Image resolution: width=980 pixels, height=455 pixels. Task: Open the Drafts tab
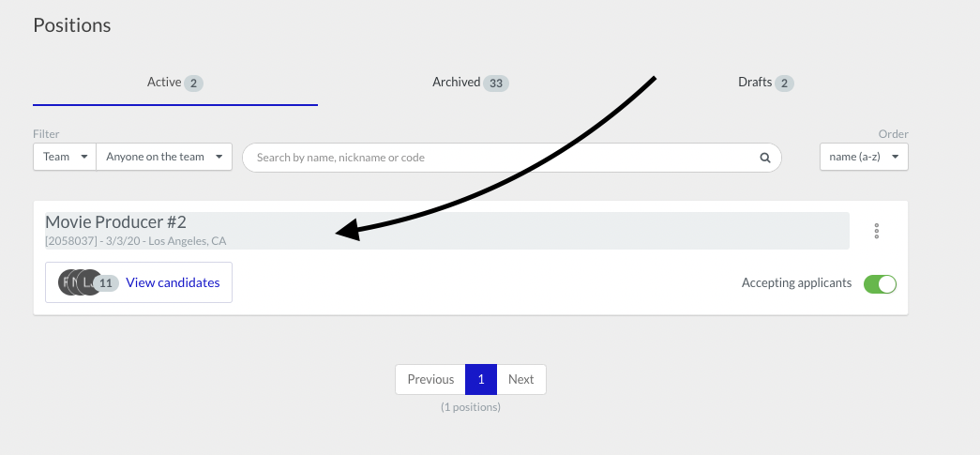tap(755, 83)
